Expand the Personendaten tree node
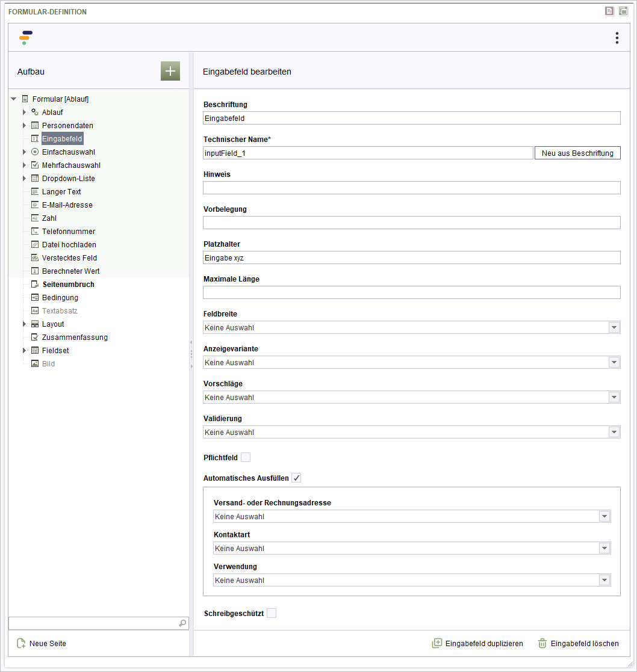Image resolution: width=637 pixels, height=672 pixels. pyautogui.click(x=25, y=126)
